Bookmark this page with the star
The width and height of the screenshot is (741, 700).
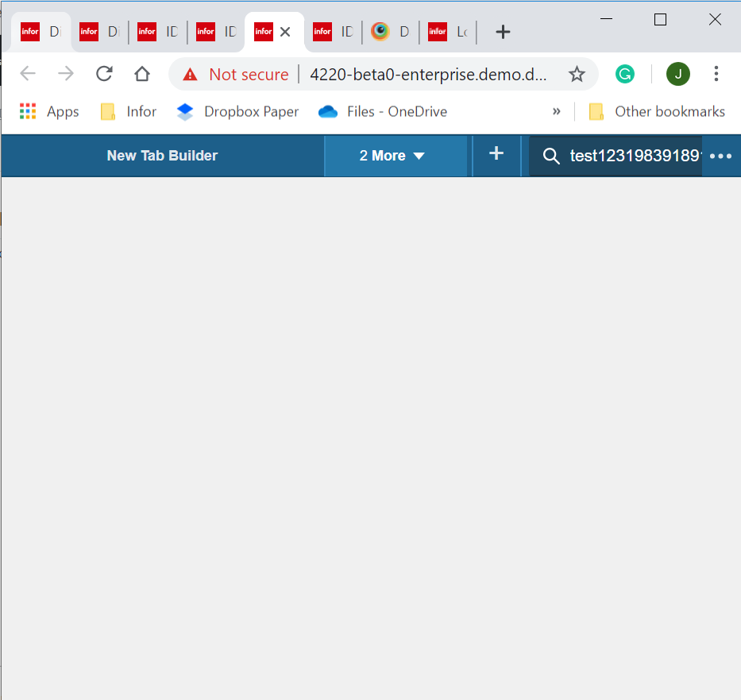577,74
